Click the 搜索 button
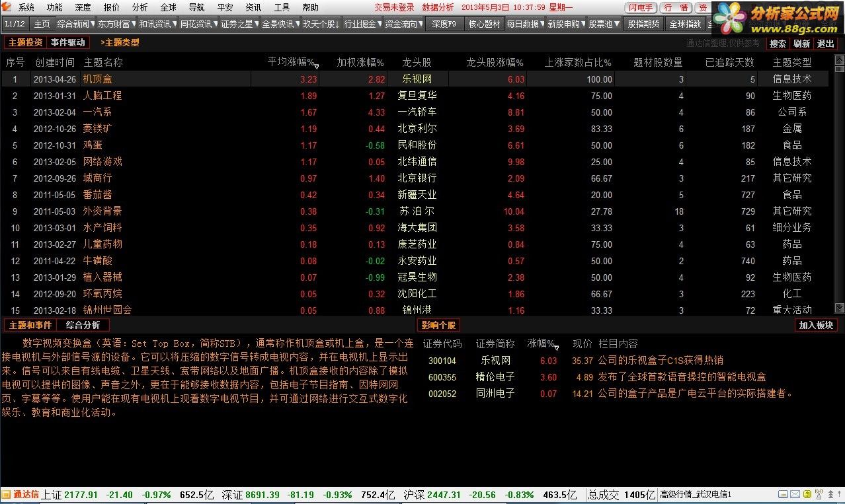The image size is (845, 504). click(778, 44)
